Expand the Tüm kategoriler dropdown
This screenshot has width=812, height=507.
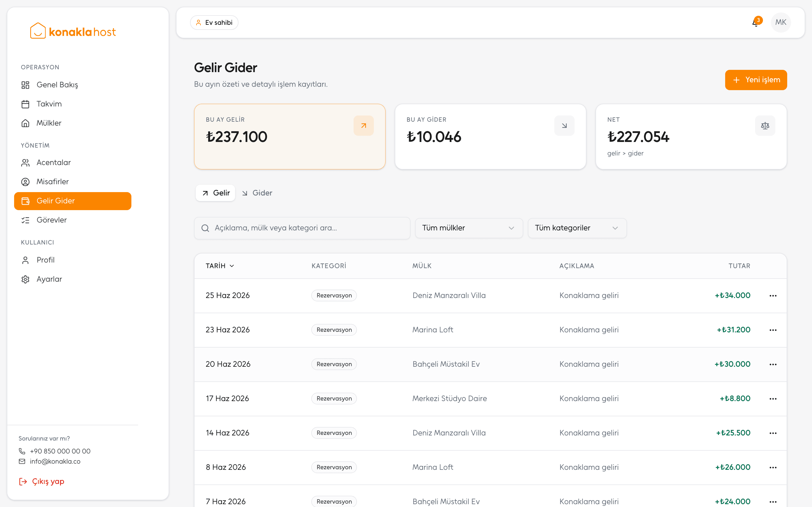(x=577, y=228)
